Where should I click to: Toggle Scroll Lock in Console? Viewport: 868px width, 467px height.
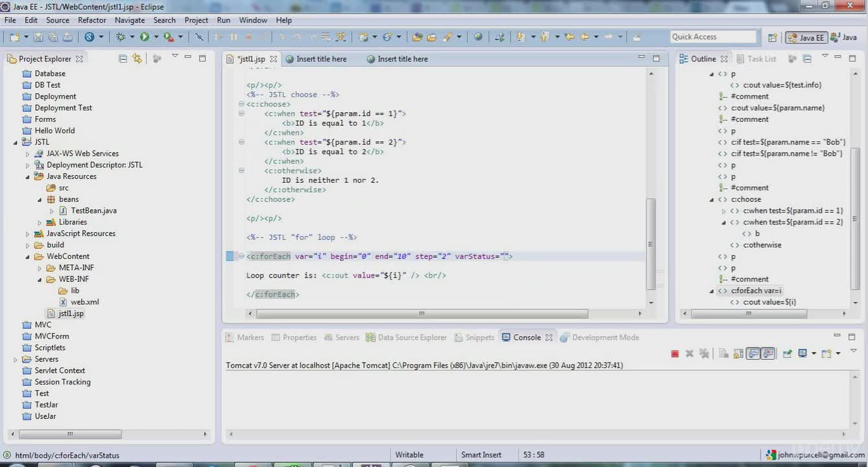click(x=738, y=353)
